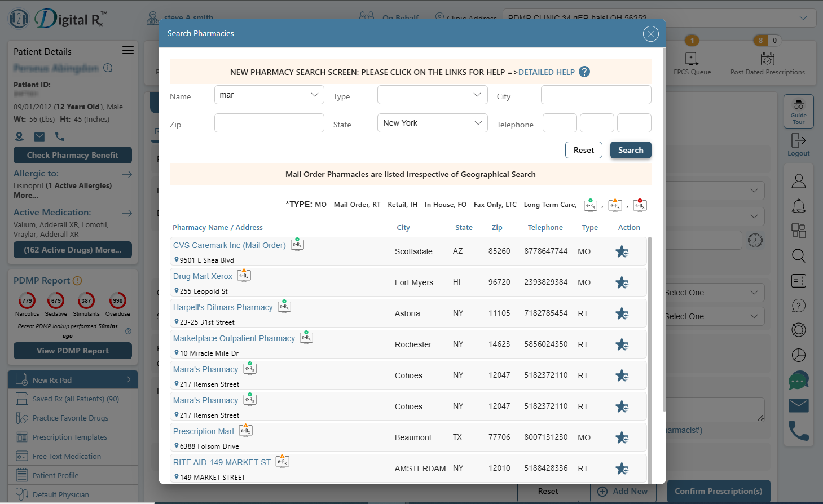Sort by Pharmacy Name / Address column header

click(218, 227)
